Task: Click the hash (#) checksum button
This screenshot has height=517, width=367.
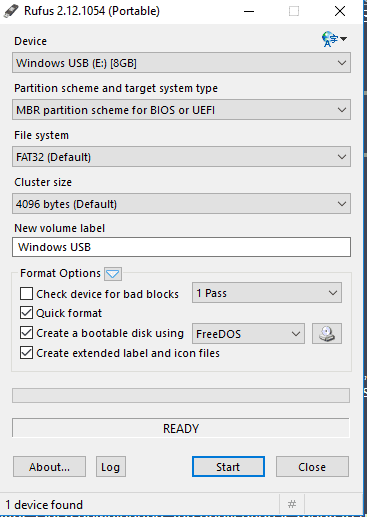Action: click(x=292, y=504)
